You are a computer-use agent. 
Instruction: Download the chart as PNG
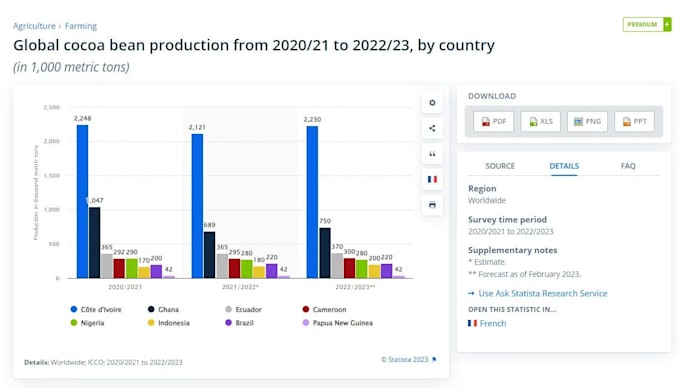(587, 121)
